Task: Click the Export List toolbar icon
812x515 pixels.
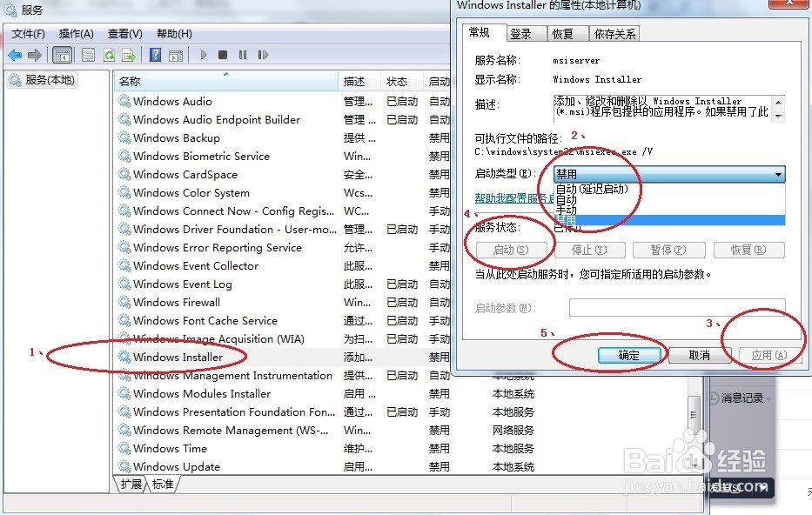Action: (129, 55)
